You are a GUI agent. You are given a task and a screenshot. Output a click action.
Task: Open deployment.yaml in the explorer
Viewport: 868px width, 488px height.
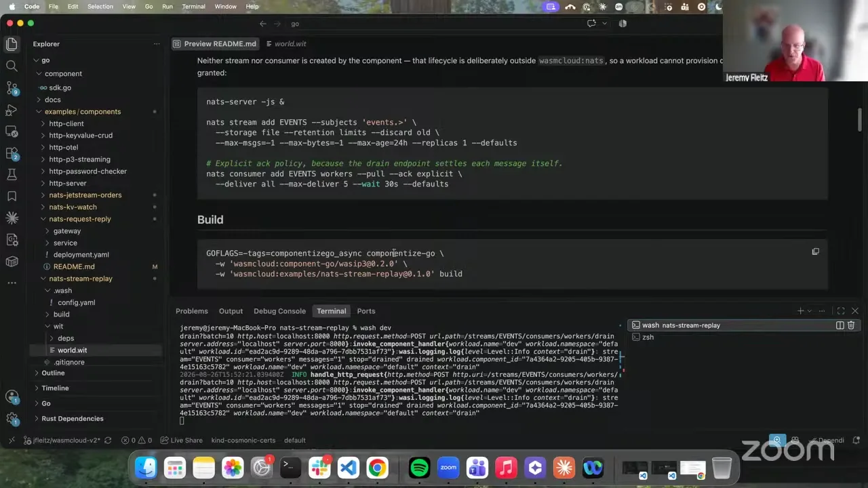tap(81, 255)
